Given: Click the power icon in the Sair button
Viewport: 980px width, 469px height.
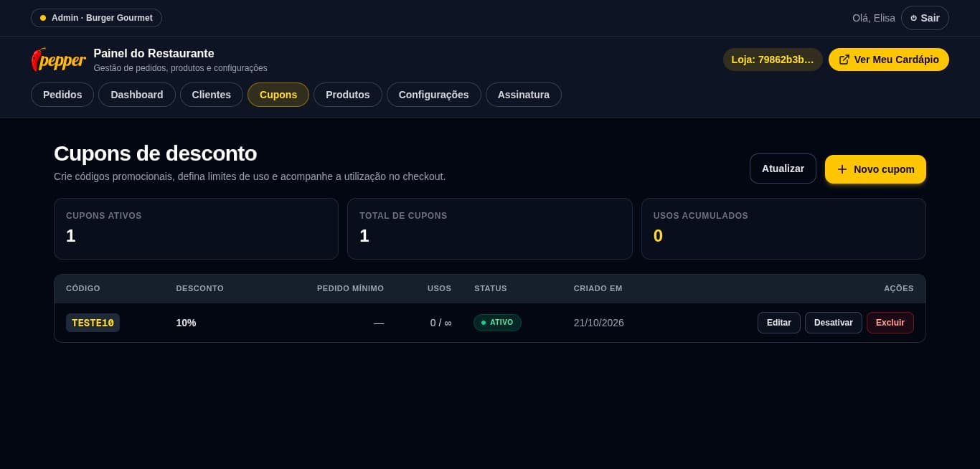Looking at the screenshot, I should click(x=913, y=18).
